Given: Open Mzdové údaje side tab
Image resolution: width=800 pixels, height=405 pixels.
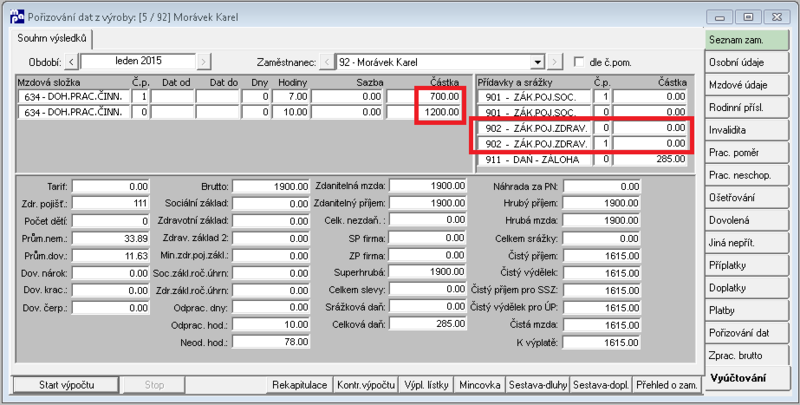Looking at the screenshot, I should (746, 85).
